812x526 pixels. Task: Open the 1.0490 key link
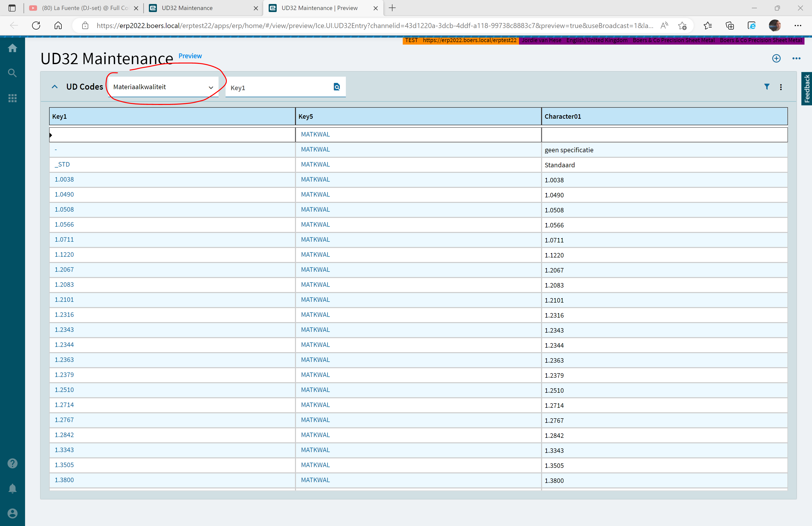point(64,194)
